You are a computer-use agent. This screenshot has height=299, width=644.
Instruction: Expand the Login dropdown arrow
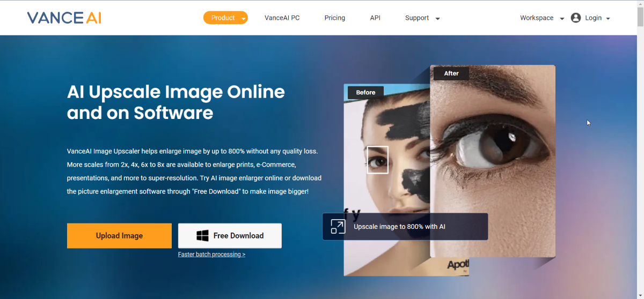pos(608,19)
